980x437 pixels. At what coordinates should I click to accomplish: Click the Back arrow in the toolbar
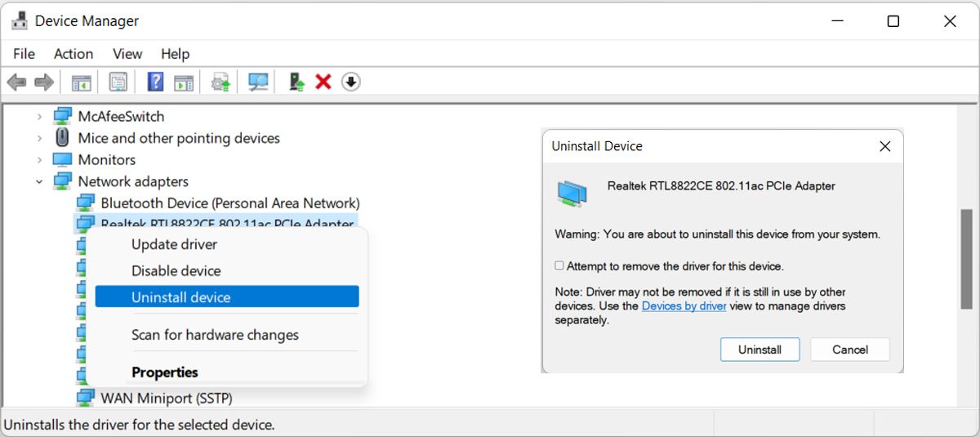tap(16, 82)
